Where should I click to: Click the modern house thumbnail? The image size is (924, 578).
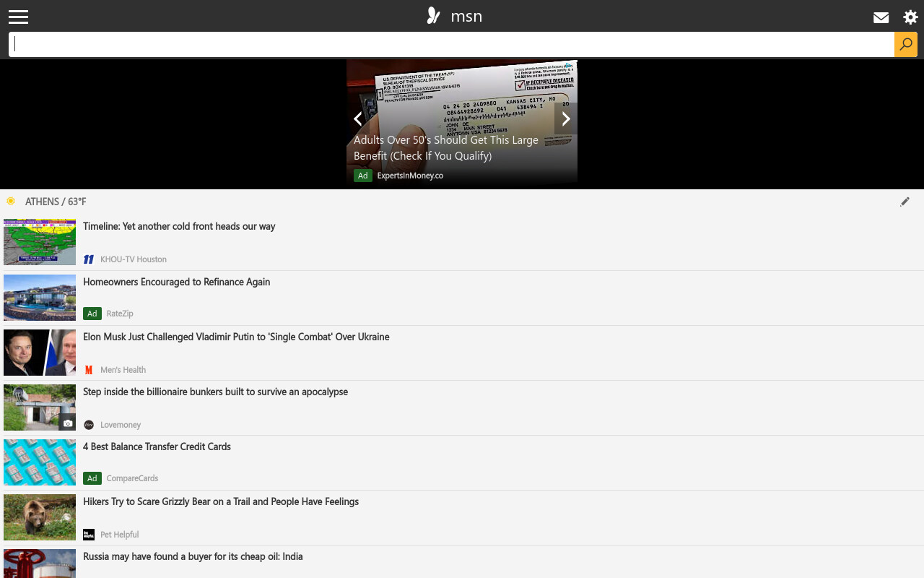tap(40, 298)
